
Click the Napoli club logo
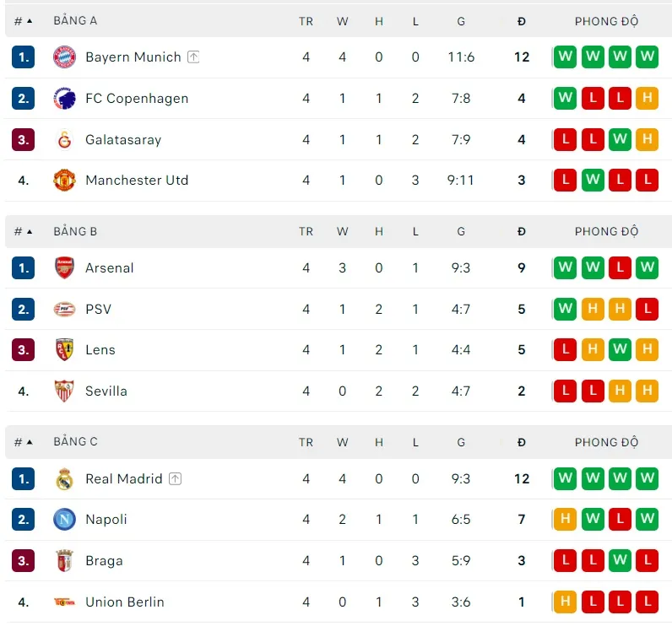(65, 520)
